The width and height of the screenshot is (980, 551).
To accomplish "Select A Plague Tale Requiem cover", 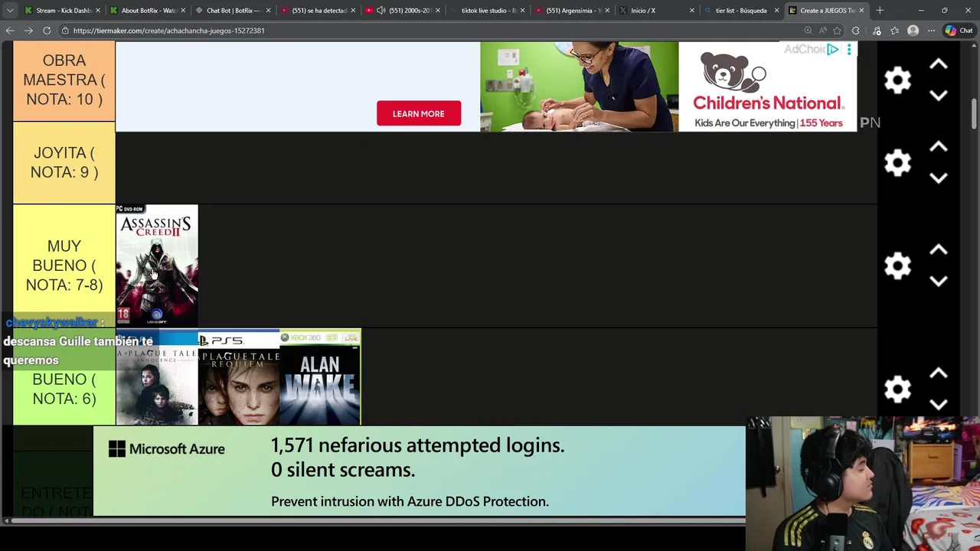I will (239, 378).
